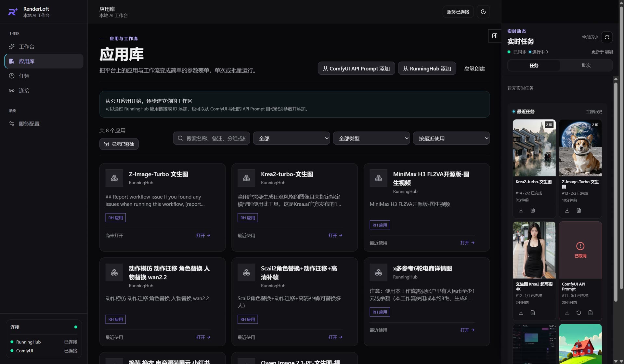
Task: View details of ComfyUI API Prompt task #11
Action: click(x=591, y=313)
